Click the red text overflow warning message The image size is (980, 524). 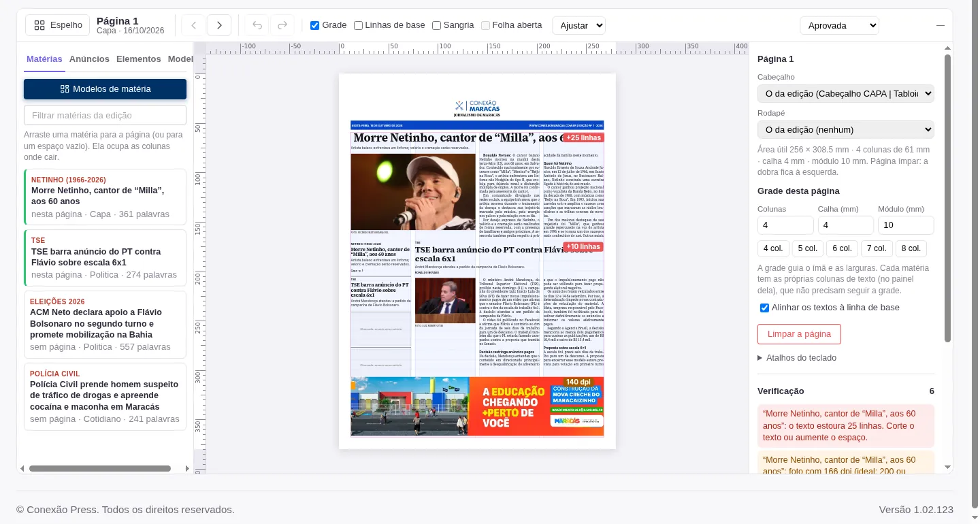coord(845,425)
